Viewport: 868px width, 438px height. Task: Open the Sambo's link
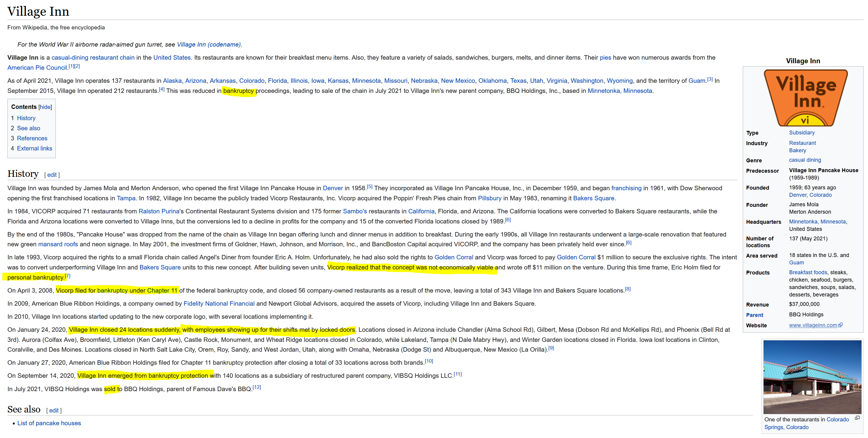(x=355, y=211)
